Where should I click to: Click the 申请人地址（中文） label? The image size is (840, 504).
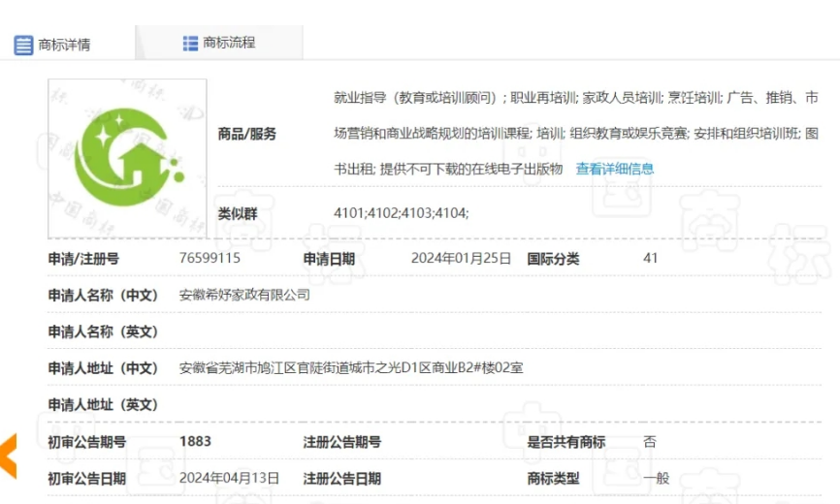tap(103, 368)
